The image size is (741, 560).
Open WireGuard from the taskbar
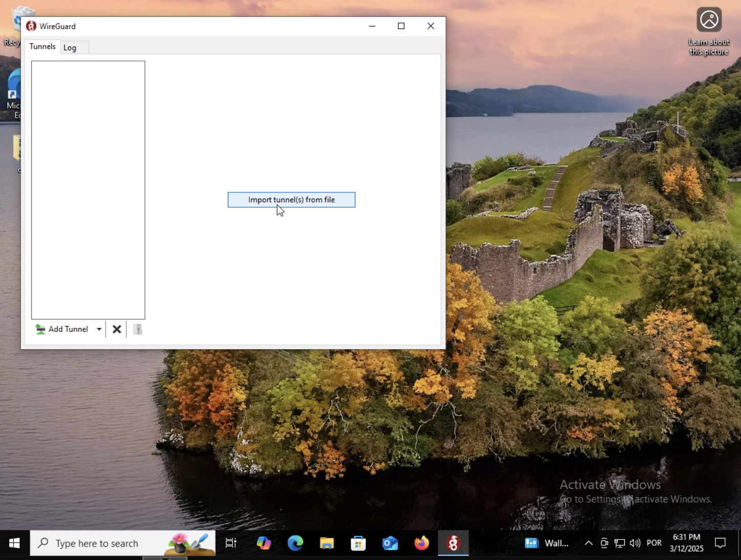(453, 543)
